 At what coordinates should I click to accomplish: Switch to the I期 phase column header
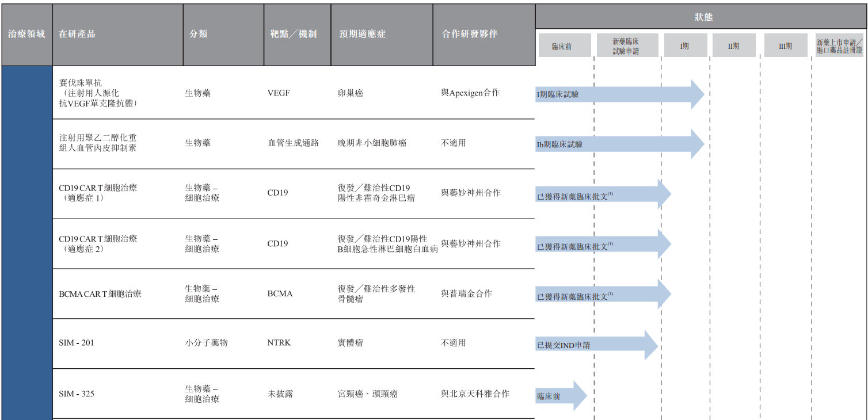coord(685,44)
